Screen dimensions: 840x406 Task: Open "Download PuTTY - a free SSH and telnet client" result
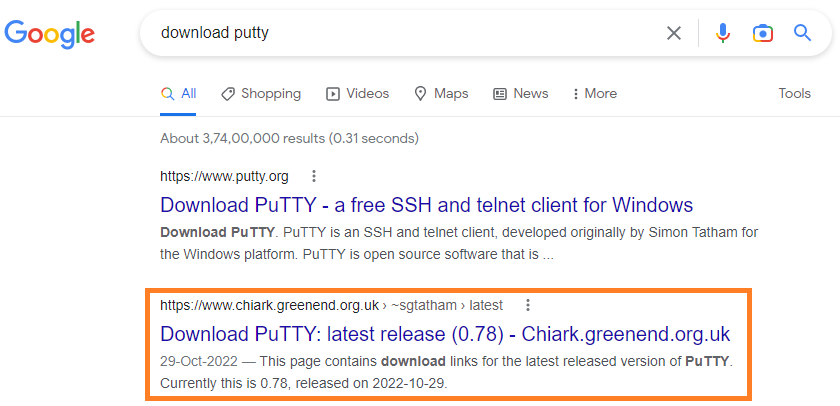(426, 205)
